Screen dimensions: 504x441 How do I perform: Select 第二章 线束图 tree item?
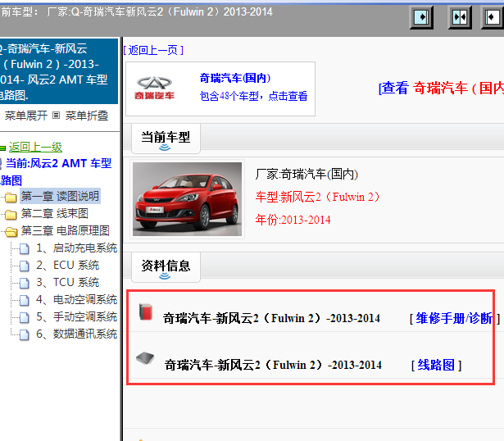click(55, 213)
